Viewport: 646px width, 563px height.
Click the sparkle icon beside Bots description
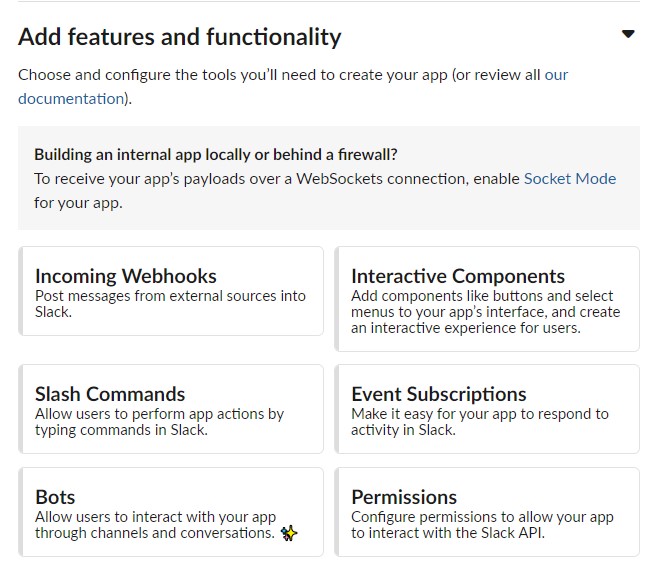tap(289, 534)
